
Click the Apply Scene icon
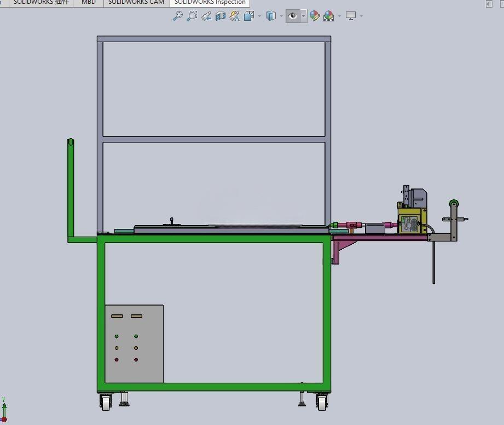click(x=328, y=16)
